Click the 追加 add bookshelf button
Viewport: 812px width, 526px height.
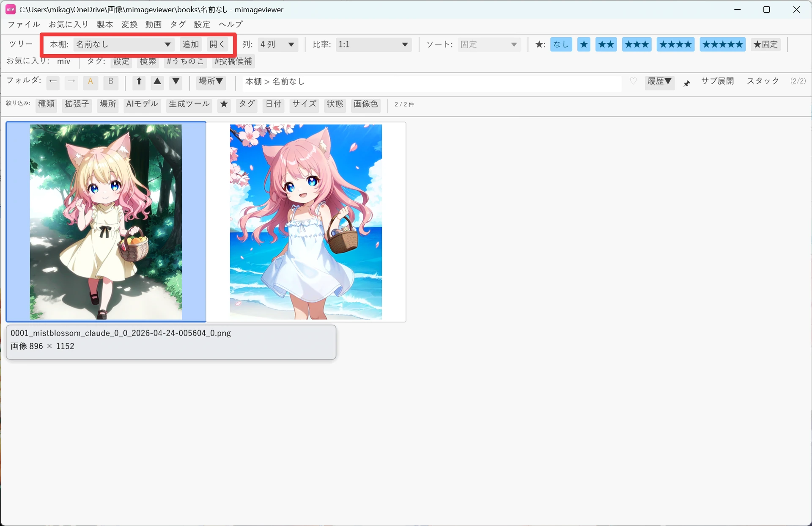point(191,44)
